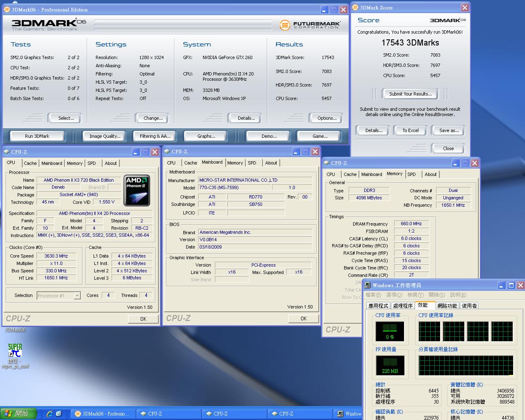Open SPD tab in the CPU-Z mainboard window
The width and height of the screenshot is (525, 420).
pos(252,163)
